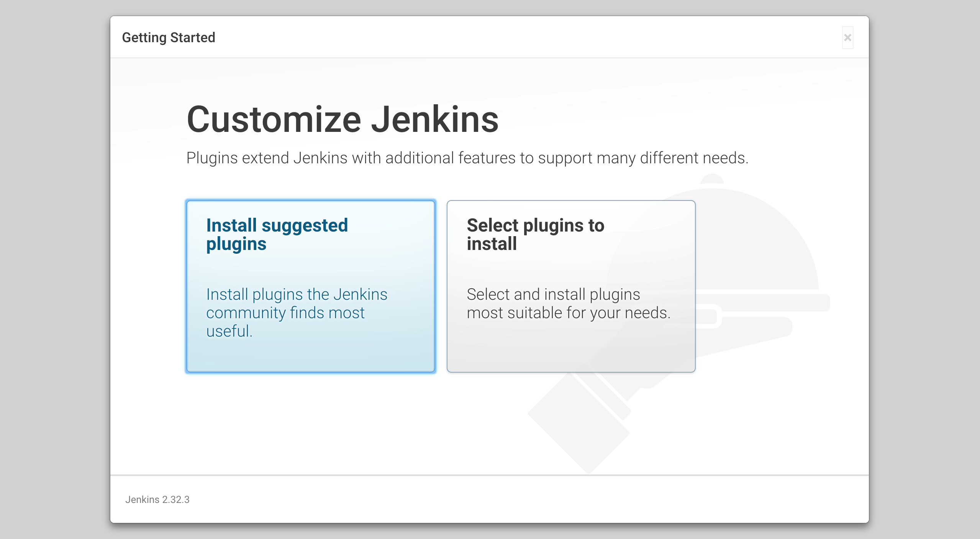The width and height of the screenshot is (980, 539).
Task: Click the 'Jenkins 2.32.3' version text
Action: (157, 500)
